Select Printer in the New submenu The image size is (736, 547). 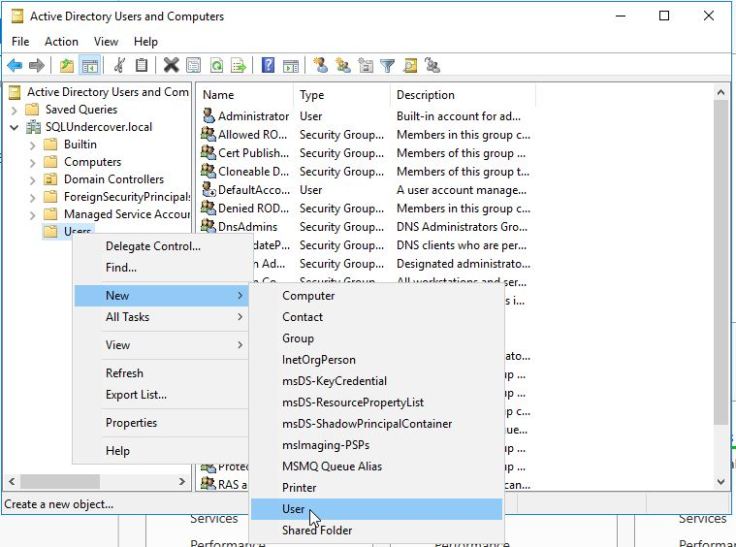click(x=376, y=488)
